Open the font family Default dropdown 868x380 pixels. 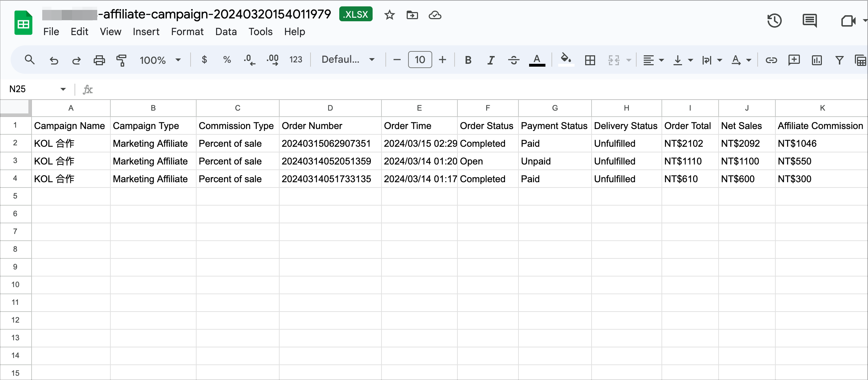[x=348, y=60]
